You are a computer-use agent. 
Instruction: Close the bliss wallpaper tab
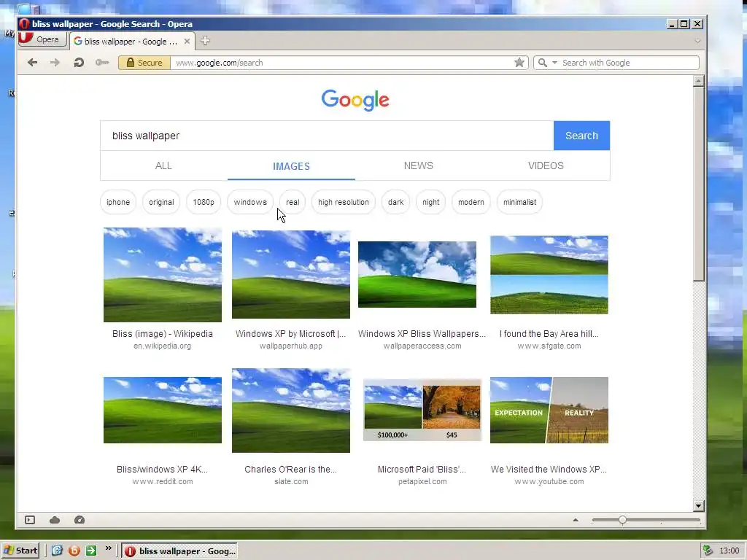[x=187, y=42]
